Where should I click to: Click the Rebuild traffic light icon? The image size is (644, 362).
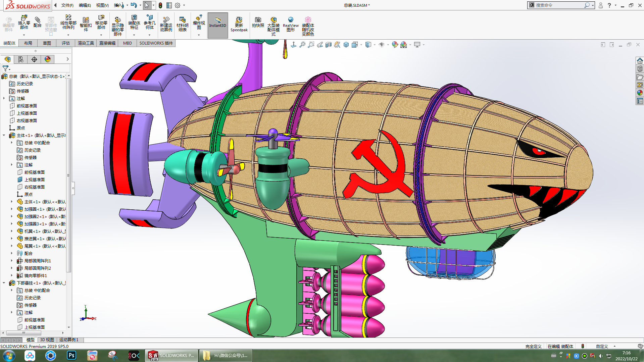pos(160,5)
